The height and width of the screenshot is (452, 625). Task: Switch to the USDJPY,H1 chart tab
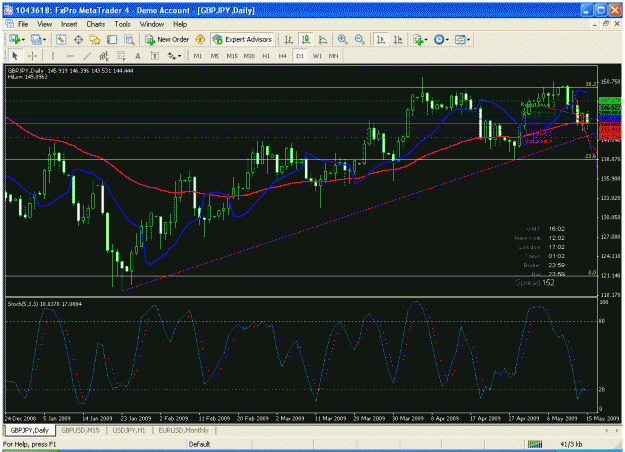pyautogui.click(x=129, y=430)
